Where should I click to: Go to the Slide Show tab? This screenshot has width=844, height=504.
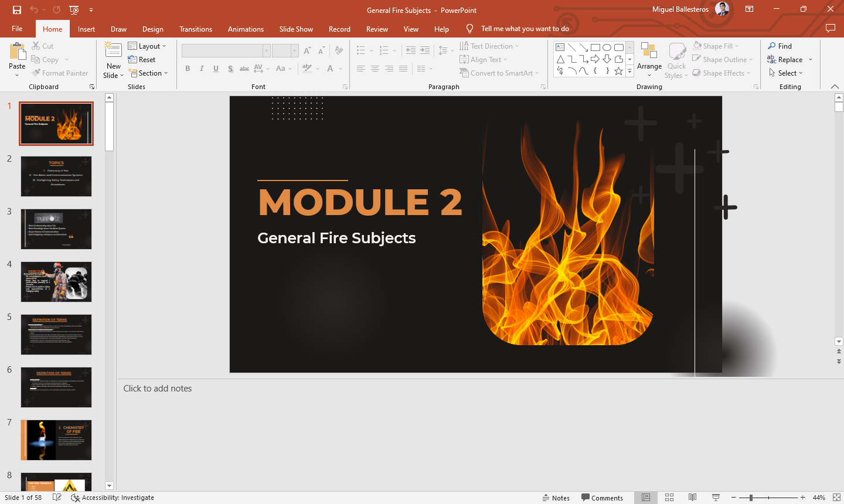[x=296, y=29]
